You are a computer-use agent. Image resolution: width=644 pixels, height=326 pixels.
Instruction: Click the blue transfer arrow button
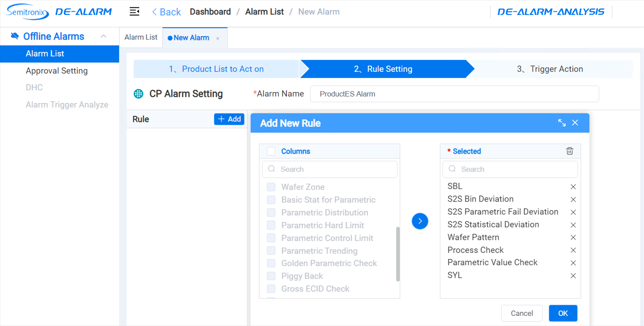420,221
